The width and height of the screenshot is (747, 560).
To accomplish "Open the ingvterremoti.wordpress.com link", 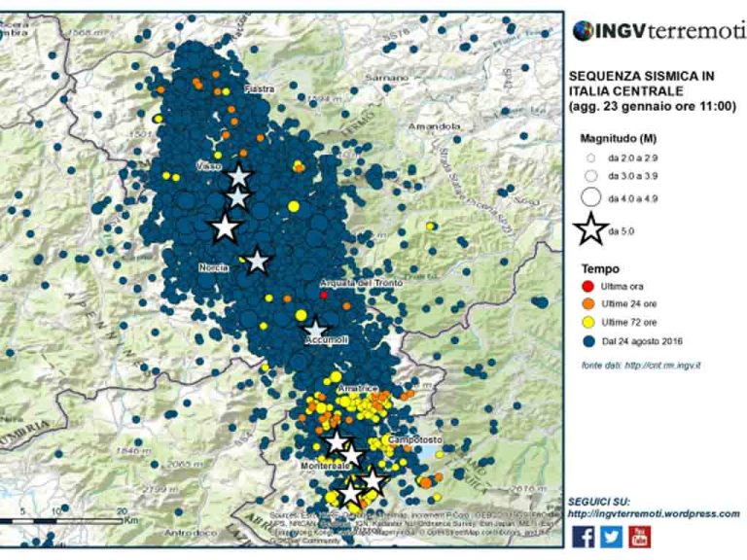I will pos(654,513).
